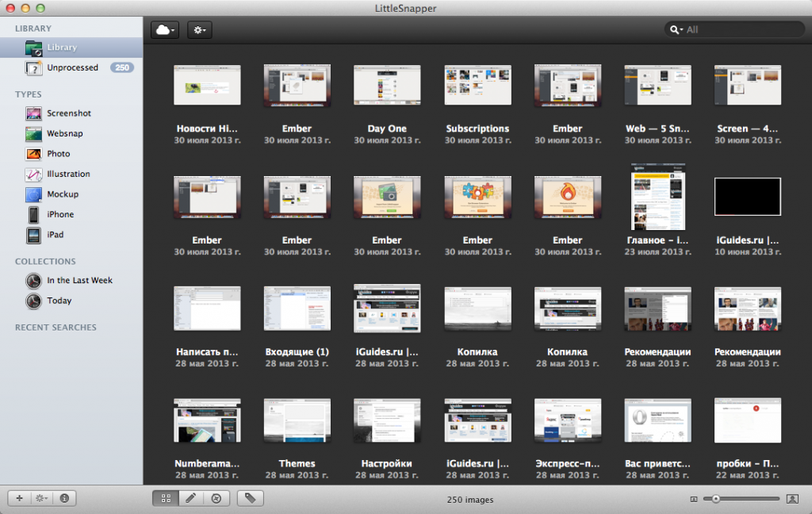Open the 'In the Last Week' collection

(79, 280)
